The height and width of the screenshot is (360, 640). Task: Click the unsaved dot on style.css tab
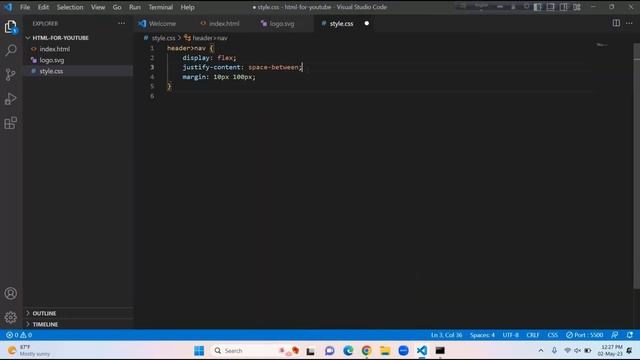pyautogui.click(x=367, y=23)
